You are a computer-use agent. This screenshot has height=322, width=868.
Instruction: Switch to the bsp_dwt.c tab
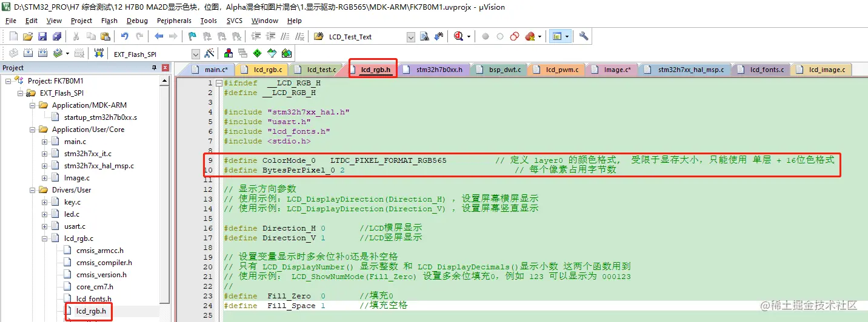pos(498,70)
